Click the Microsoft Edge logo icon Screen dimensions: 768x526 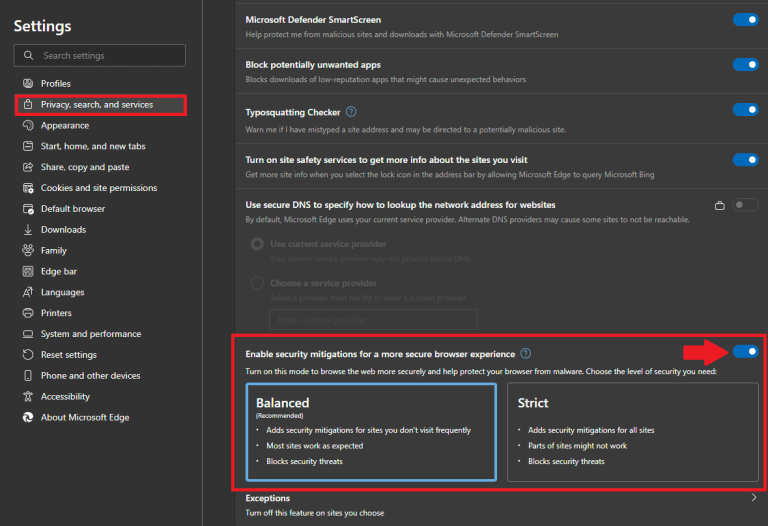tap(28, 417)
